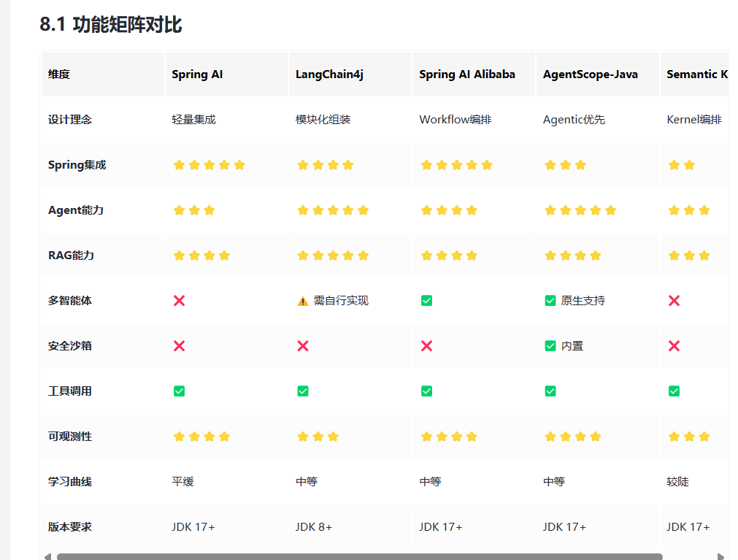Screen dimensions: 738x560
Task: Click the RAG能力 row label
Action: (x=71, y=255)
